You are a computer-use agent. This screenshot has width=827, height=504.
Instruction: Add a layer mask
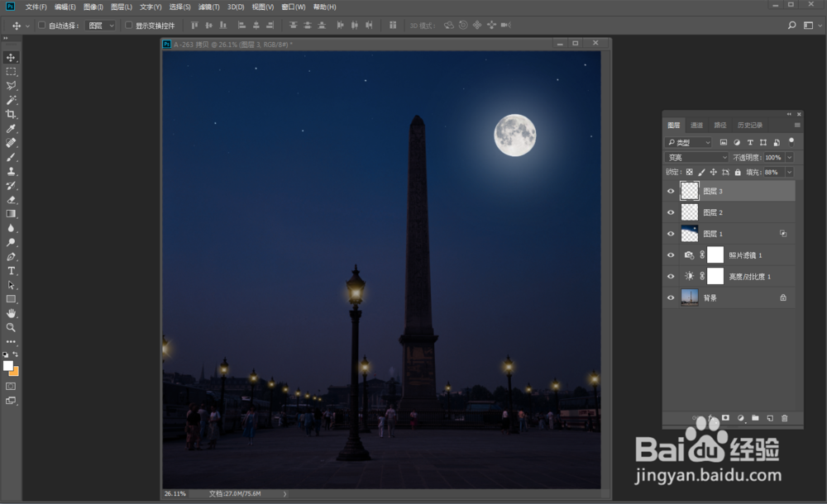coord(726,417)
